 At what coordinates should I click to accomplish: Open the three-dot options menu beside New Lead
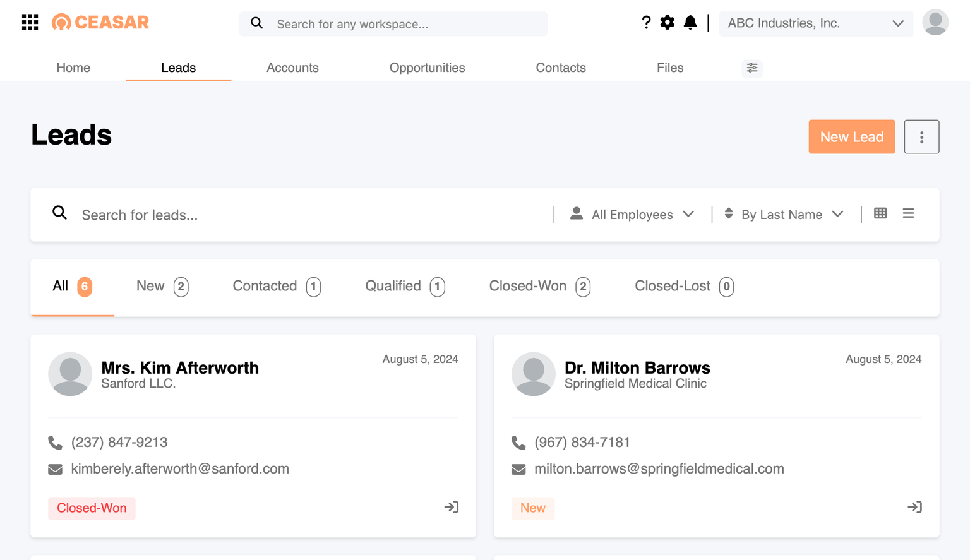coord(921,136)
